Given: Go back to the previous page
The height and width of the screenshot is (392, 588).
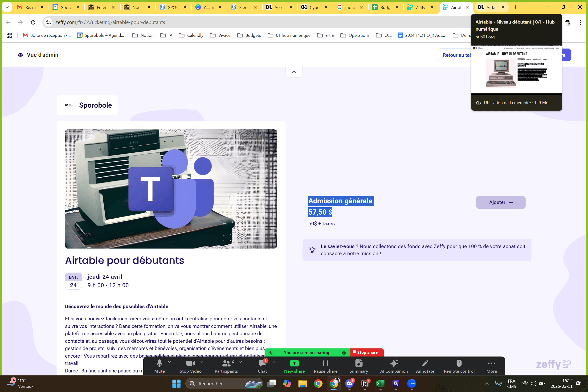Looking at the screenshot, I should pyautogui.click(x=8, y=22).
